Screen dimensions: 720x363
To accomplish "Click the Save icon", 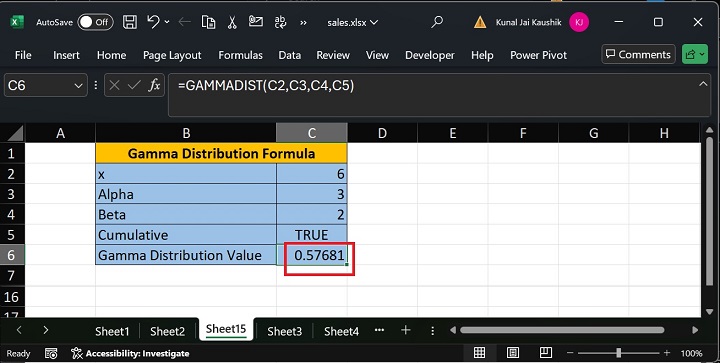I will pyautogui.click(x=130, y=22).
